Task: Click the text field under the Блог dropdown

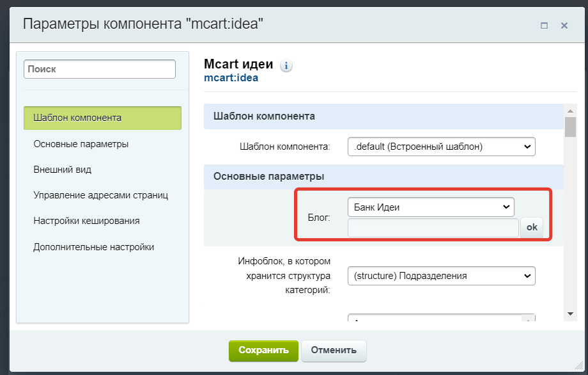Action: 433,228
